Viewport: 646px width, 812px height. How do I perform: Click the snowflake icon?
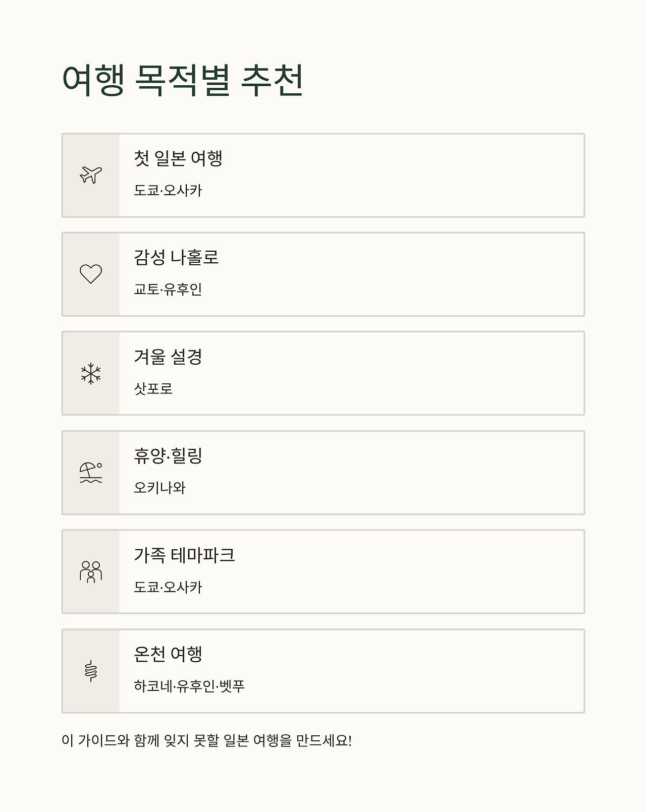(x=91, y=373)
